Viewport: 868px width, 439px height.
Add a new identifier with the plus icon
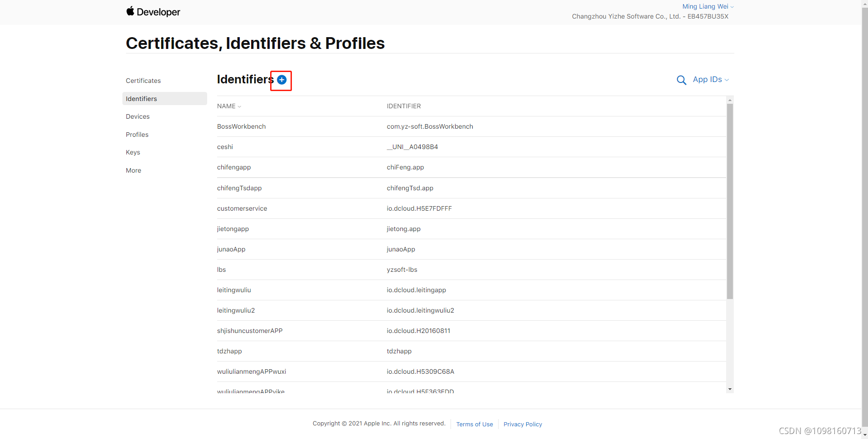click(281, 80)
